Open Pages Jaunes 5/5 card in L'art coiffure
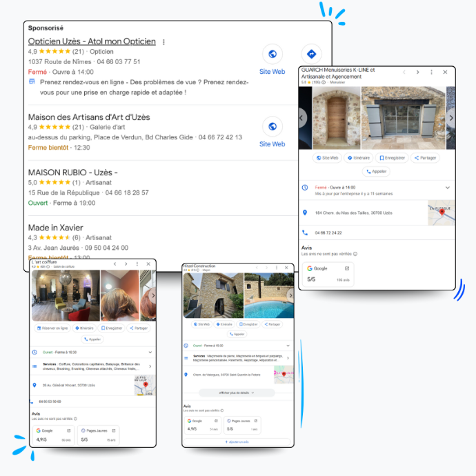This screenshot has width=476, height=476. 99,435
